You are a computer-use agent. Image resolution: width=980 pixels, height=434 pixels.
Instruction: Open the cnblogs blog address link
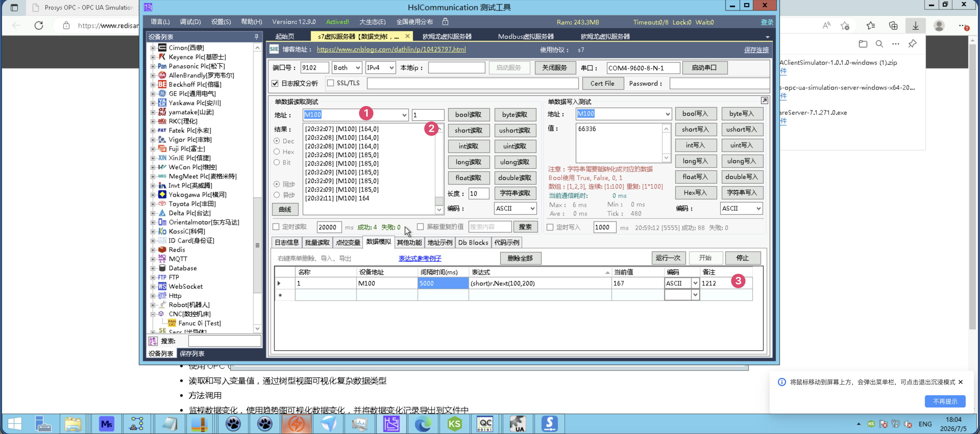[391, 49]
